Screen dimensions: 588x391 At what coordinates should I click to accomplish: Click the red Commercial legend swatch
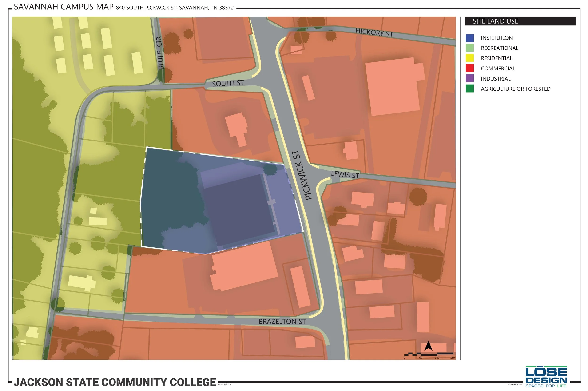pos(470,68)
